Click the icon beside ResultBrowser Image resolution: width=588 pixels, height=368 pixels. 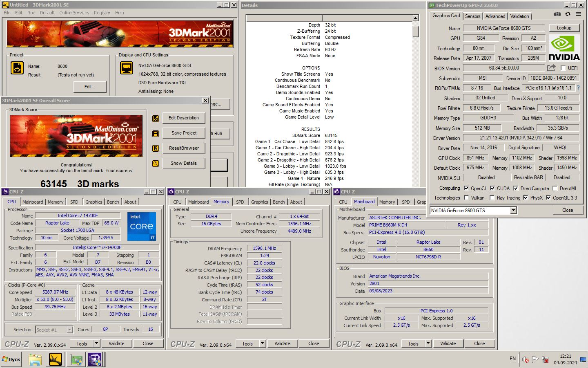tap(156, 148)
